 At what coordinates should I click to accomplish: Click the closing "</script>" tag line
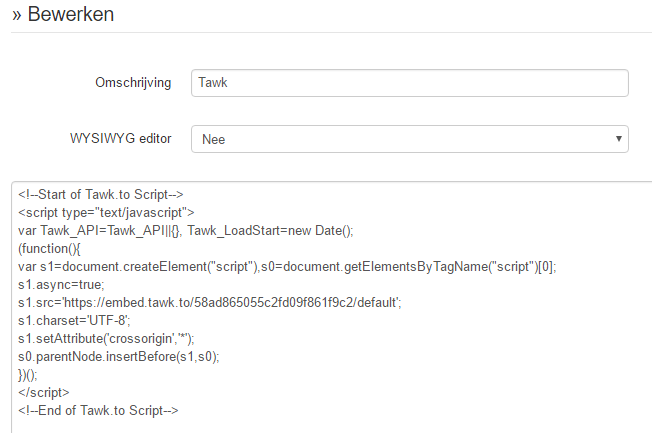(x=44, y=393)
